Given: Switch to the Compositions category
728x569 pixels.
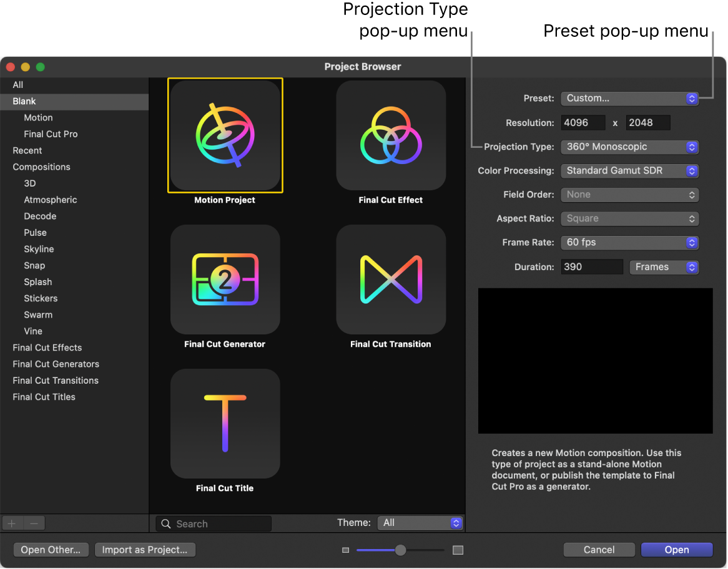Looking at the screenshot, I should [x=41, y=167].
